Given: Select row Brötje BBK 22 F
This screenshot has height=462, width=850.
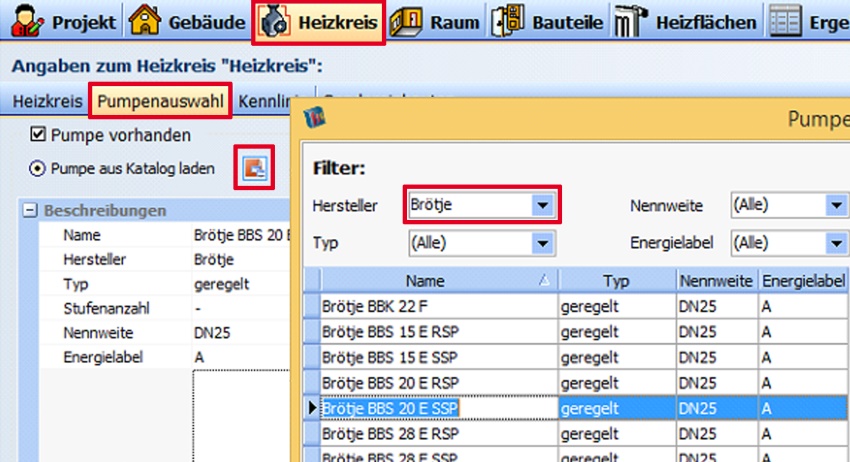Looking at the screenshot, I should [x=576, y=306].
